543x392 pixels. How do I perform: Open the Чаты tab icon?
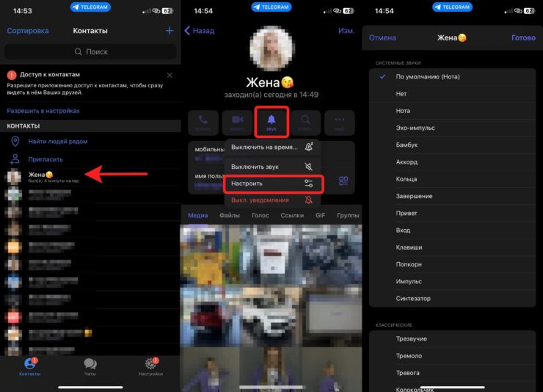click(90, 366)
